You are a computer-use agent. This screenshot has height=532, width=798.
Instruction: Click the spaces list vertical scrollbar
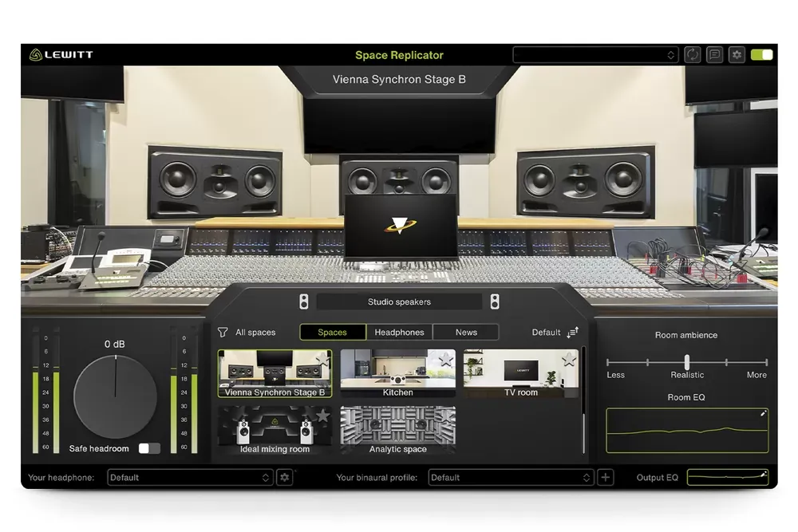pos(584,400)
